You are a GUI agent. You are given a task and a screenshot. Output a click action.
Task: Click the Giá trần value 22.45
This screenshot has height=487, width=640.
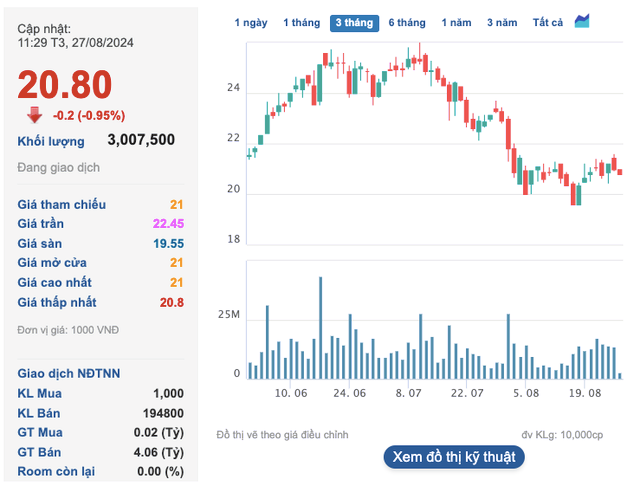coord(168,223)
